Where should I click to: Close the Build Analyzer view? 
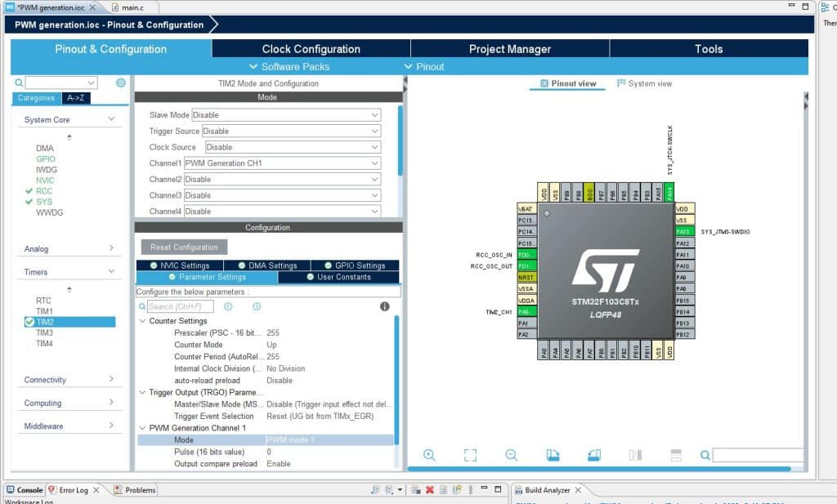[x=578, y=489]
